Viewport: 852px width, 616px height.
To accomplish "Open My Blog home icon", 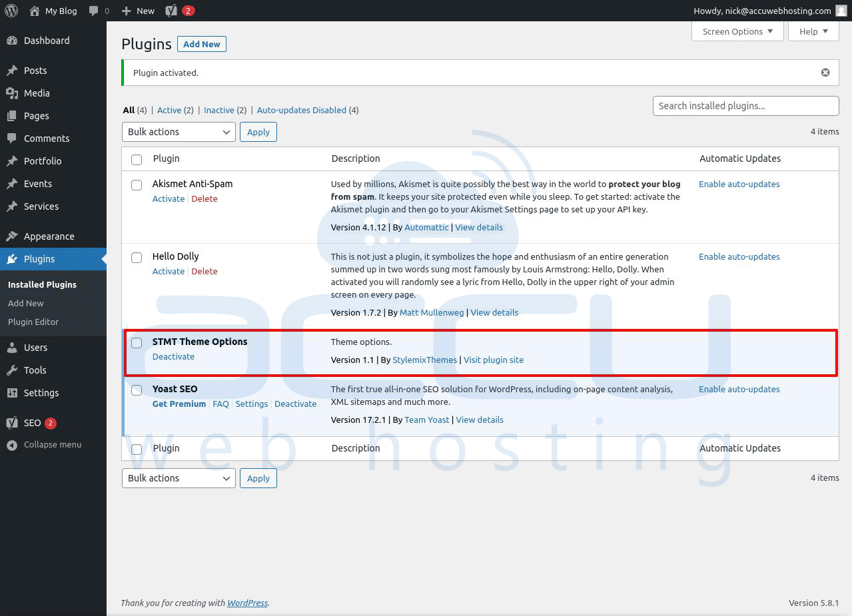I will [x=35, y=11].
